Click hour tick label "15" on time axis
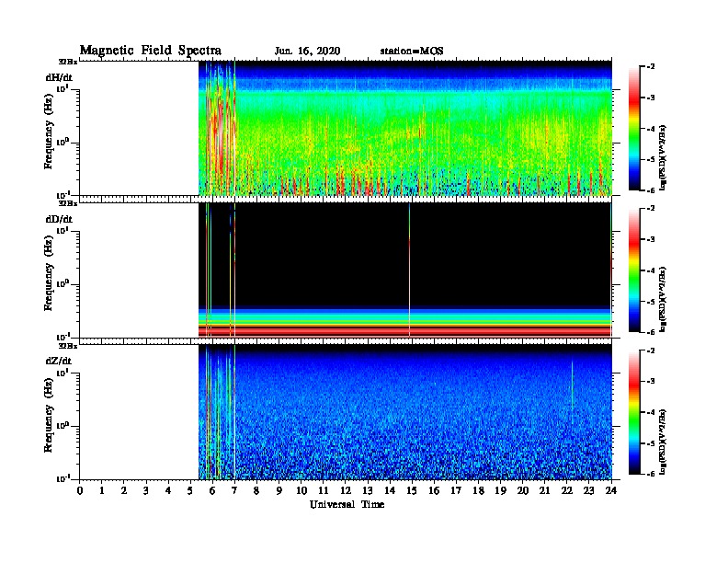 pyautogui.click(x=412, y=490)
